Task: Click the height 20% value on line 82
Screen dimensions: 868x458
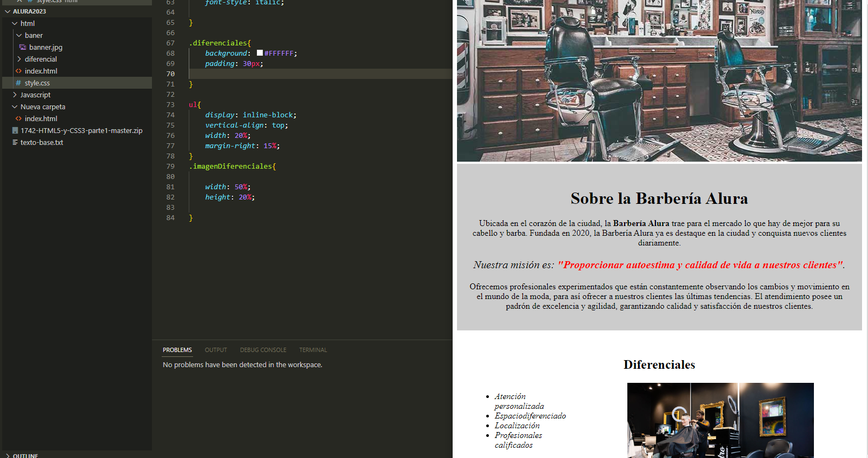Action: (x=245, y=197)
